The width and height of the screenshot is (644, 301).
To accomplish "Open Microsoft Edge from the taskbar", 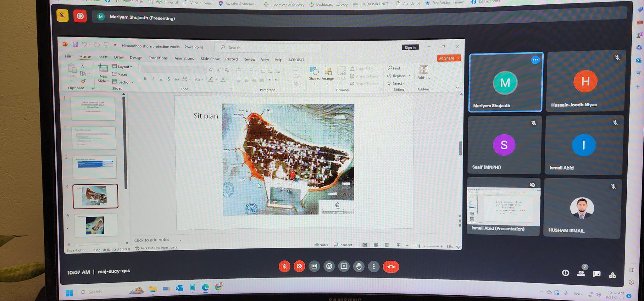I will 205,287.
